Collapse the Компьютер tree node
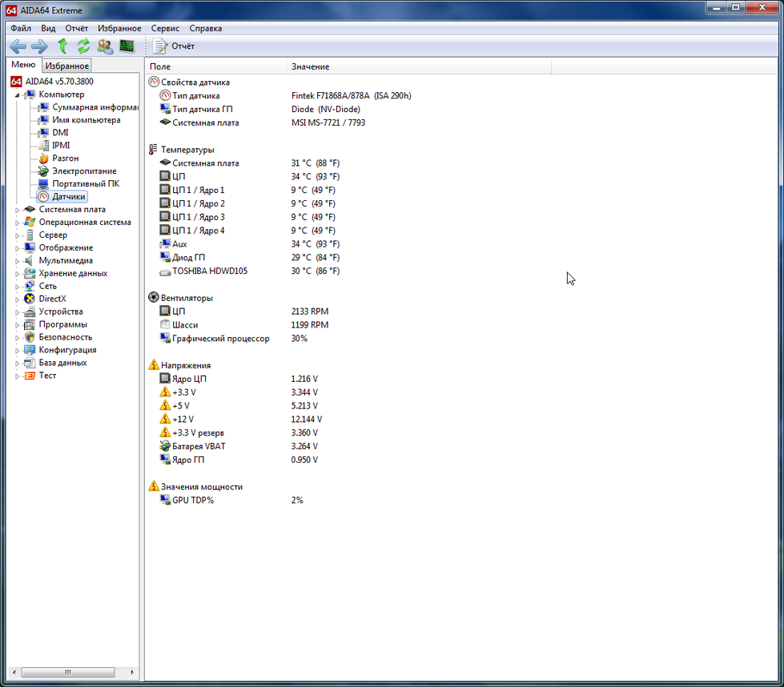 [17, 95]
